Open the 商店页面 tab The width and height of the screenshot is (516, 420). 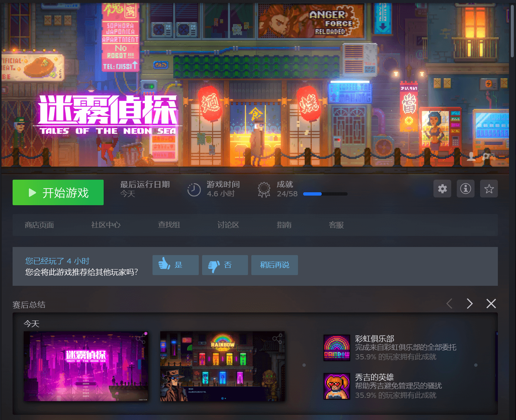click(x=39, y=225)
